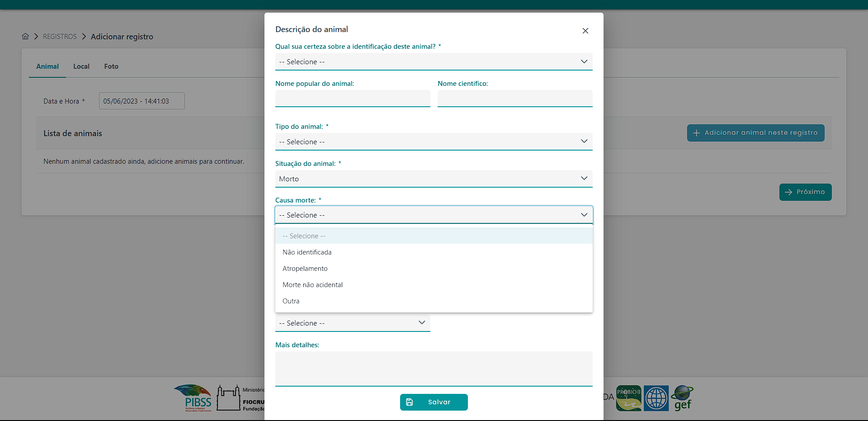868x421 pixels.
Task: Click Adicionar animal neste registro button
Action: pyautogui.click(x=756, y=133)
